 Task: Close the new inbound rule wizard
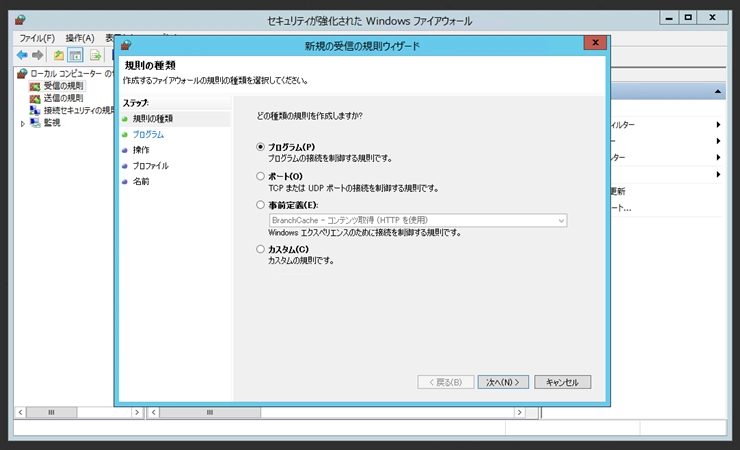595,43
